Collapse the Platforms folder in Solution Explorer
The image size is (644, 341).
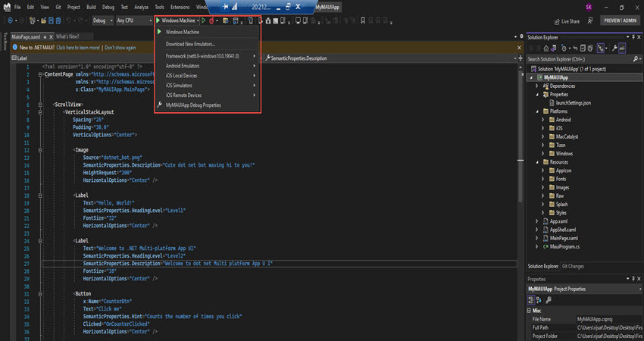coord(536,111)
